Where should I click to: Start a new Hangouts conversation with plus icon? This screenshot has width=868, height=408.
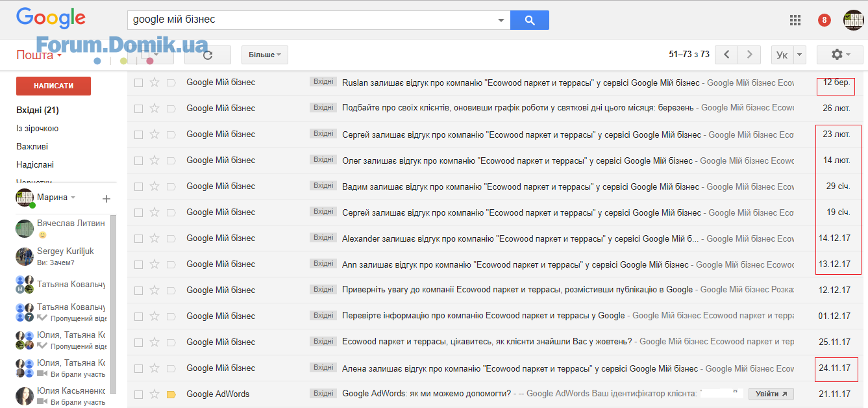pos(106,198)
